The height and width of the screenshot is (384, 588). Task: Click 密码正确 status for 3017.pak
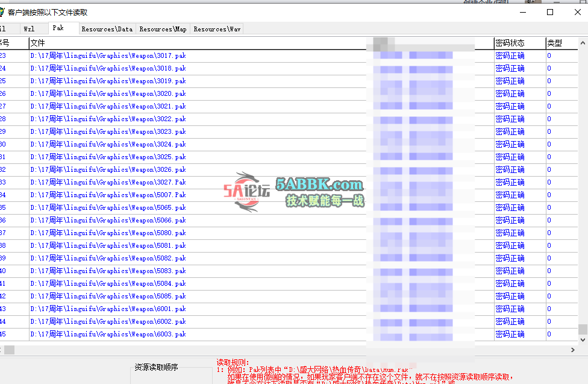[x=510, y=56]
